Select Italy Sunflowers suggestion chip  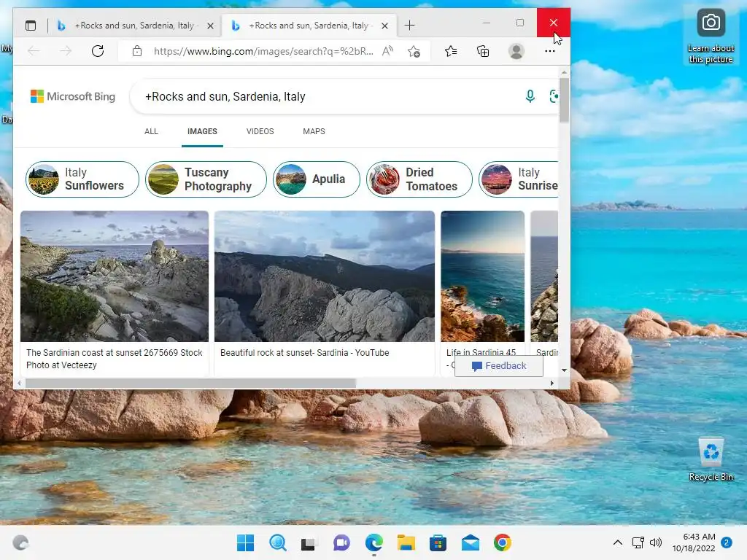(x=82, y=179)
